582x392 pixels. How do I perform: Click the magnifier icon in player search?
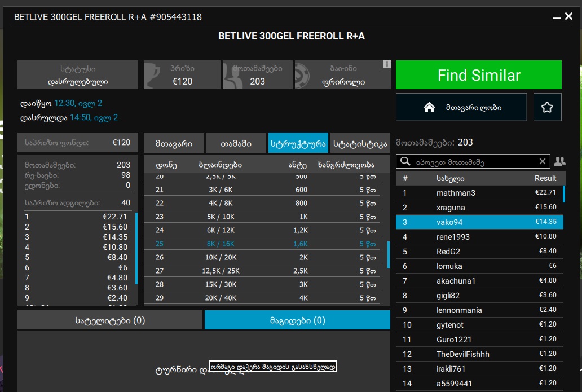point(405,161)
